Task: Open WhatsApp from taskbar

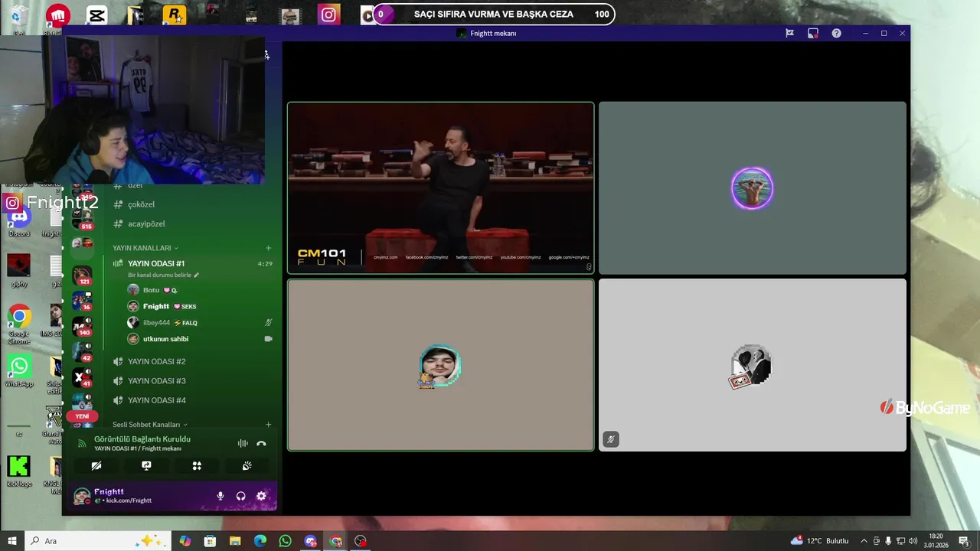Action: pos(286,541)
